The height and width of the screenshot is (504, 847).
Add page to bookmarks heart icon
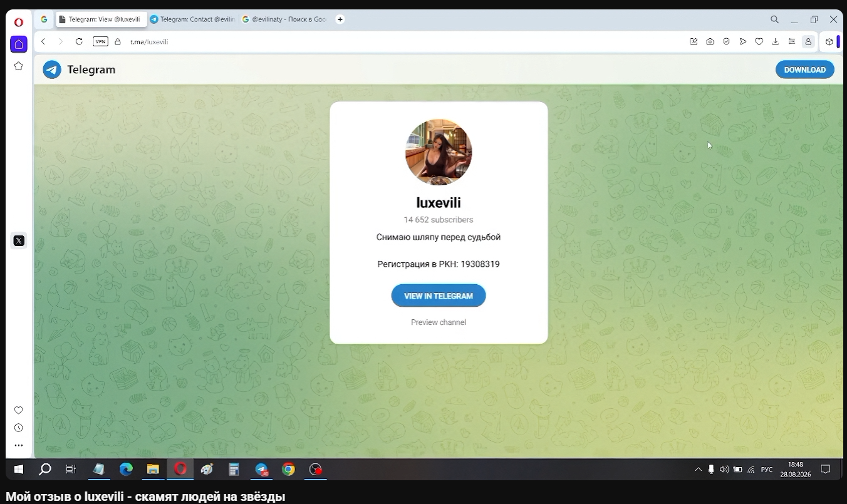click(759, 41)
